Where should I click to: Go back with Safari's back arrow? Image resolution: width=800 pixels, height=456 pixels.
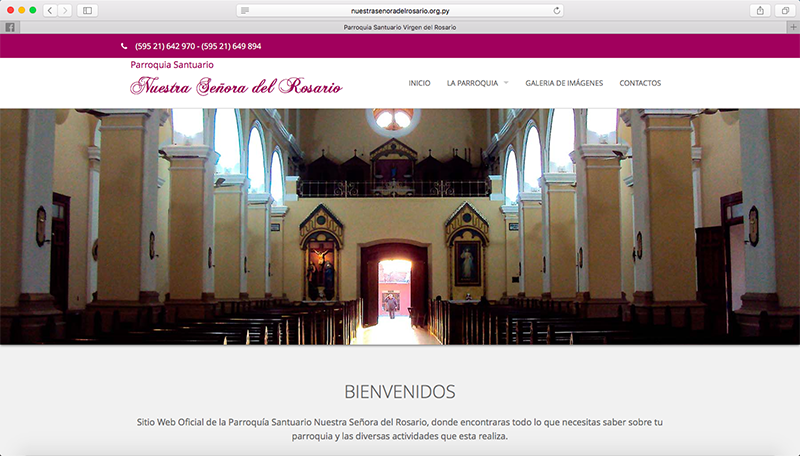click(x=50, y=10)
